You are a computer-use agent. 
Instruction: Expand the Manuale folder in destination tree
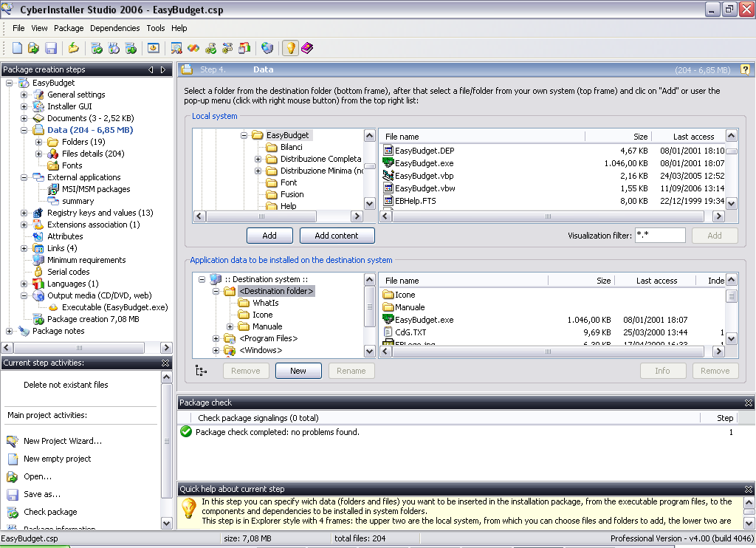click(230, 326)
